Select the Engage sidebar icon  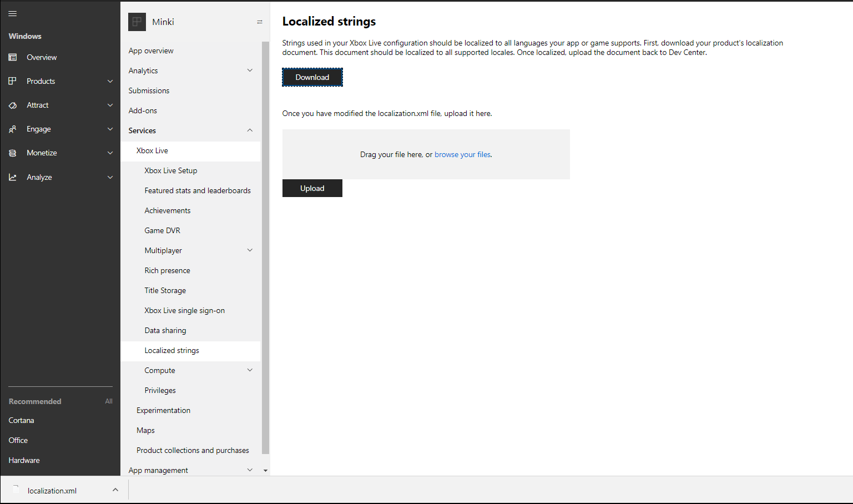pyautogui.click(x=12, y=129)
